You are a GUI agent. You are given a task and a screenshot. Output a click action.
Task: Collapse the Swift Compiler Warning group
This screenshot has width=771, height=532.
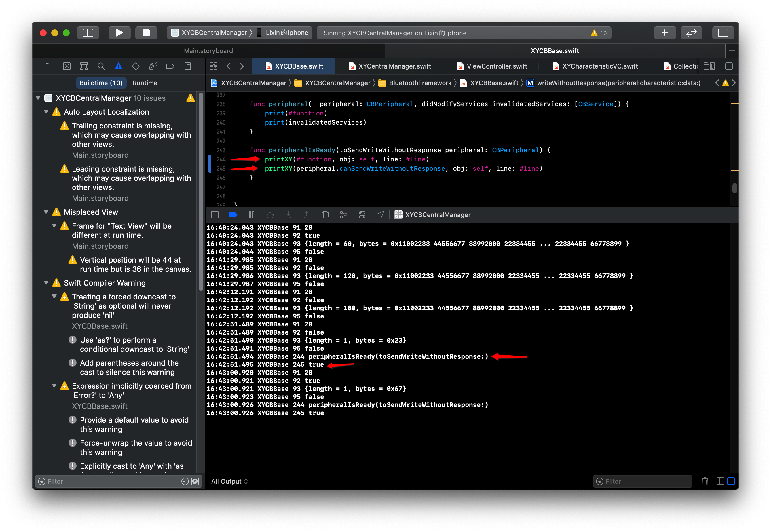[46, 283]
